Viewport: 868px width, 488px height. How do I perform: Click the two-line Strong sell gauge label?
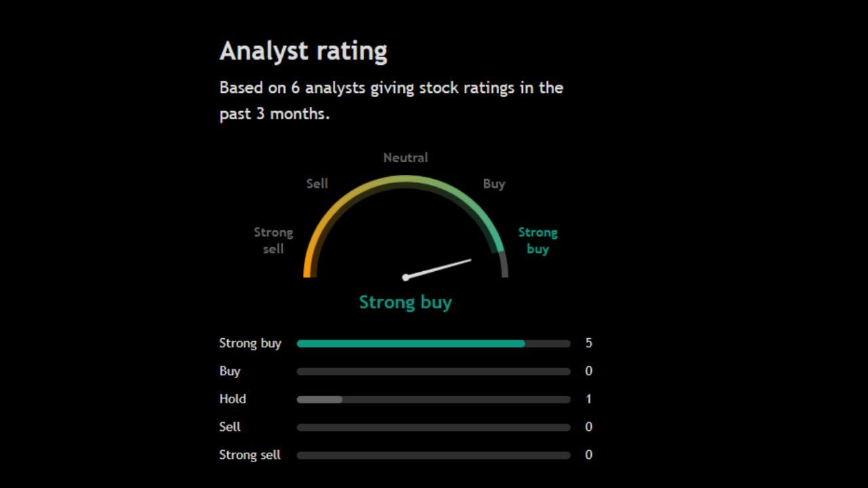click(x=273, y=241)
